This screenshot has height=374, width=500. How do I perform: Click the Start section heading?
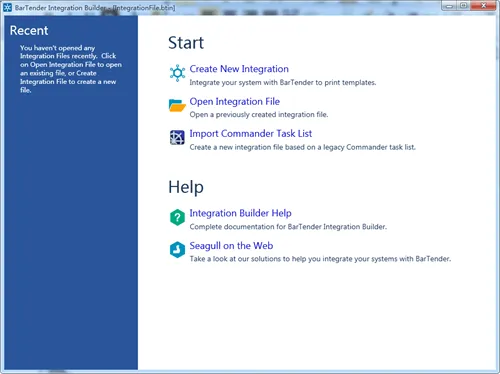(186, 43)
